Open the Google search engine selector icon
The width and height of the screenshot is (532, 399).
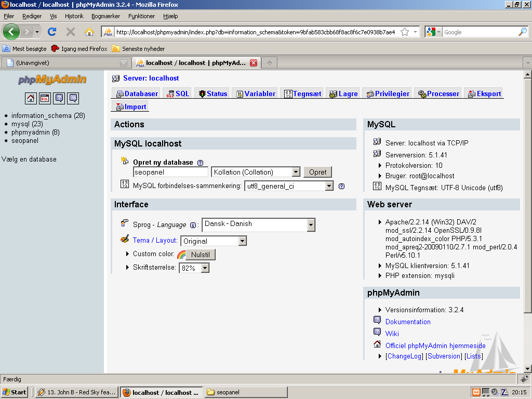[434, 32]
